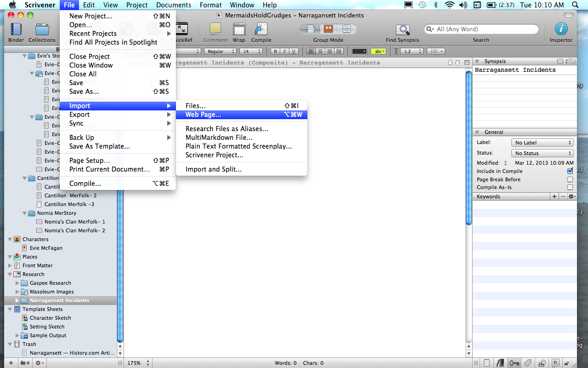This screenshot has width=588, height=368.
Task: Switch Group Mode to scrivenings view
Action: pyautogui.click(x=310, y=29)
